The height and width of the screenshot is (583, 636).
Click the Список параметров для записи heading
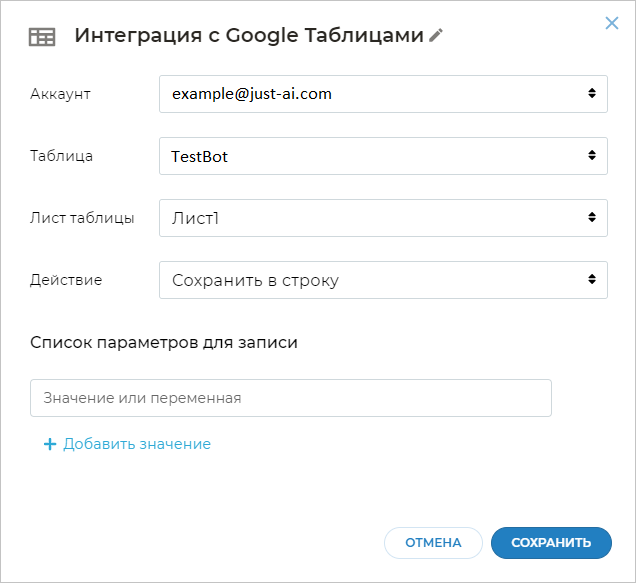[164, 343]
